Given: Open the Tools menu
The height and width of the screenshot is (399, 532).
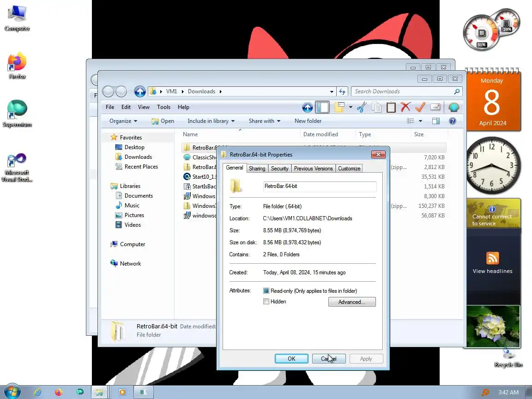Looking at the screenshot, I should tap(163, 107).
